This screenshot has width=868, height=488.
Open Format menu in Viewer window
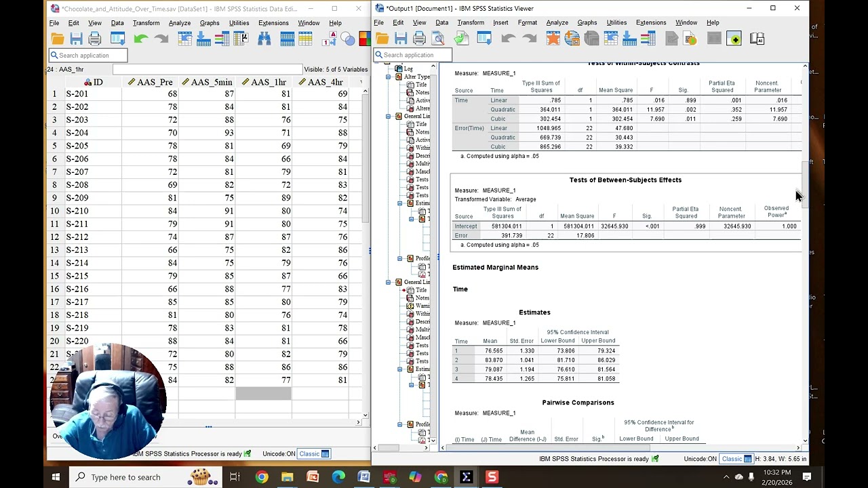[x=527, y=22]
